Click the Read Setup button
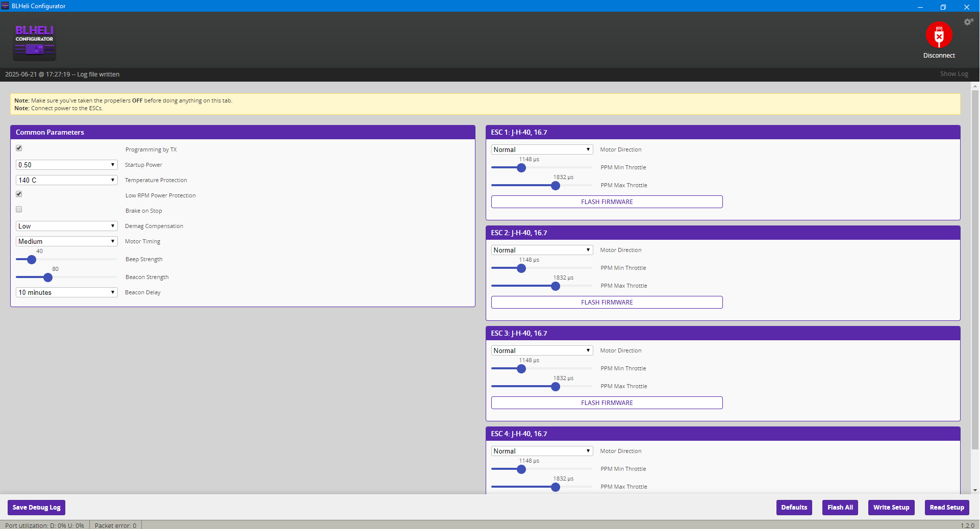 click(x=946, y=508)
